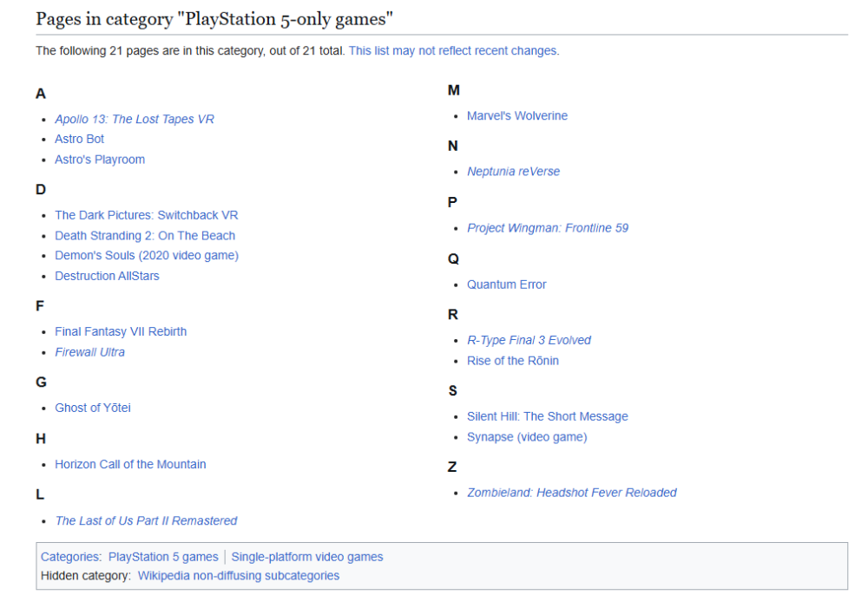The width and height of the screenshot is (868, 608).
Task: Open Silent Hill: The Short Message page
Action: [548, 416]
